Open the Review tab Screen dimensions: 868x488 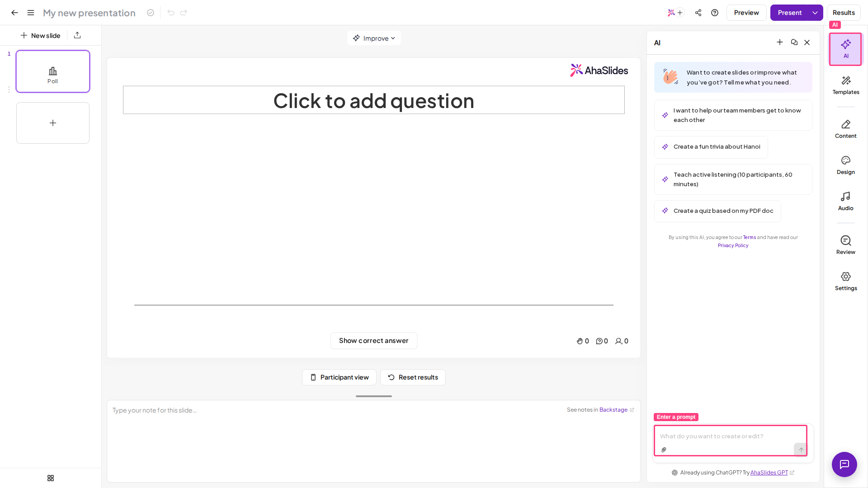click(x=846, y=245)
